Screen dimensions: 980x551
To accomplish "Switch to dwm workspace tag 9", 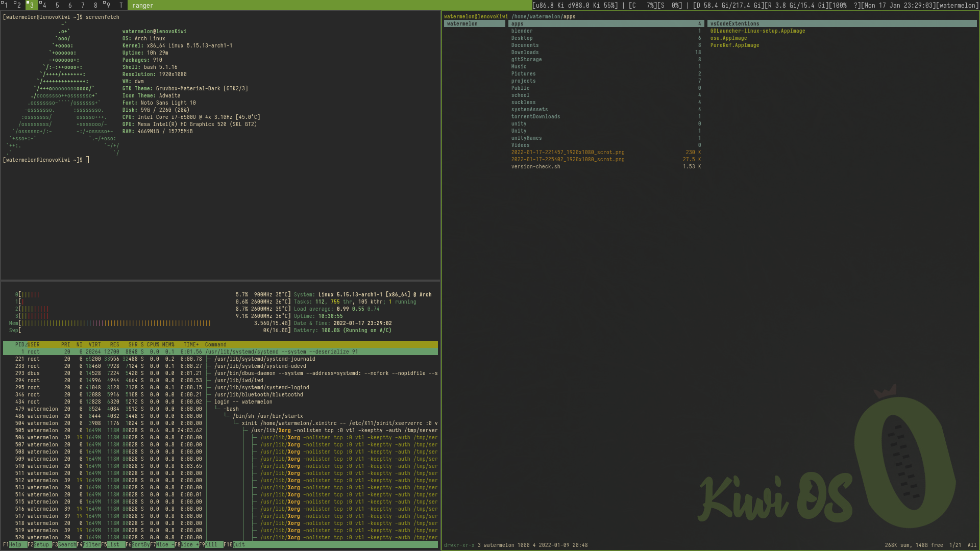I will 108,5.
